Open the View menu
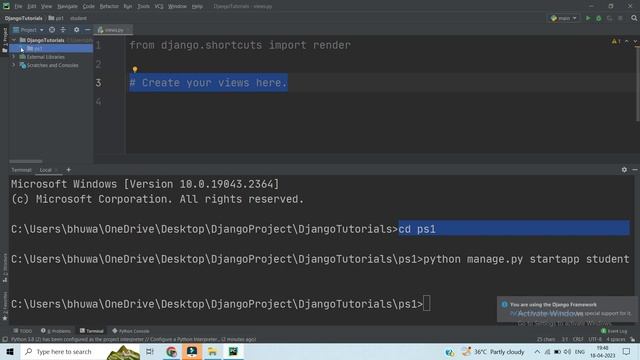 (47, 7)
